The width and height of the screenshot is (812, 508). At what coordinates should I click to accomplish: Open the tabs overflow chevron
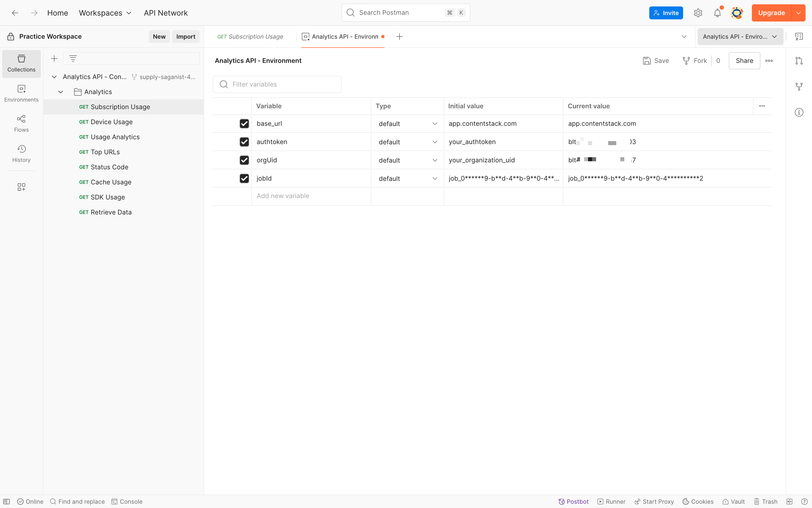point(684,37)
